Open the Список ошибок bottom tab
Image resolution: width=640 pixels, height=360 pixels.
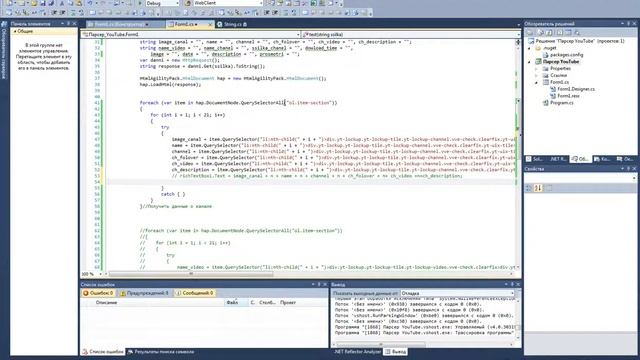point(103,352)
